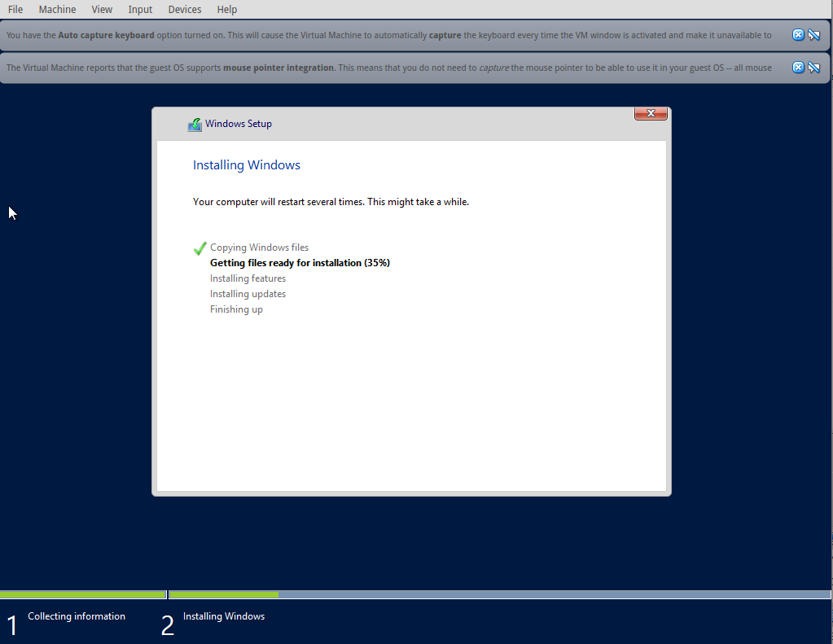Open the View menu
Viewport: 833px width, 644px height.
pos(101,9)
